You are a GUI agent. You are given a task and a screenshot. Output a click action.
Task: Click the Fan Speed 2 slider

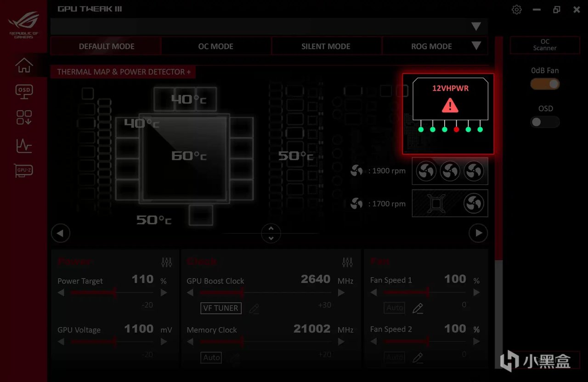click(x=425, y=342)
